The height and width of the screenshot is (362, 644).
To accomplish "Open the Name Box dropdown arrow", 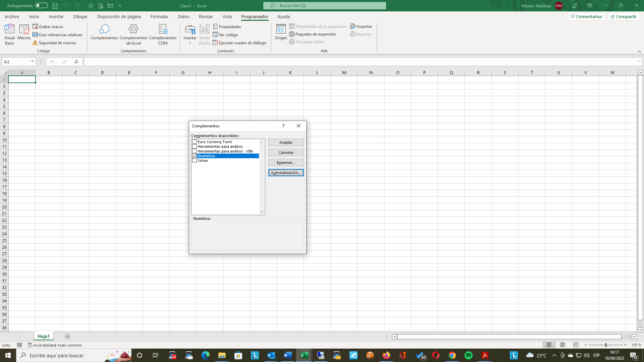I will [32, 62].
